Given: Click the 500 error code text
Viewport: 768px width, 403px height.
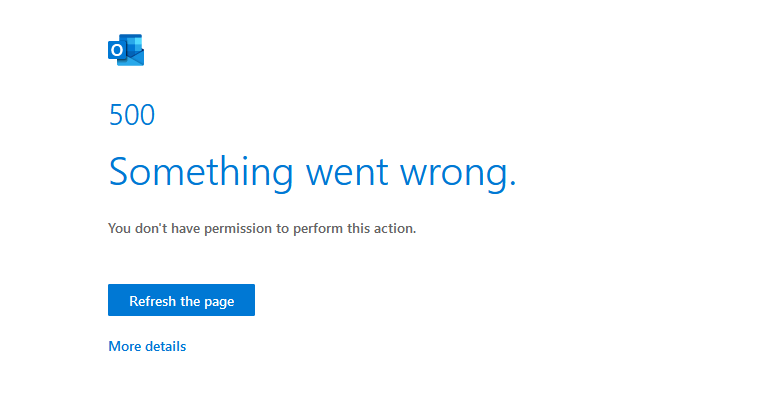Looking at the screenshot, I should click(x=132, y=115).
